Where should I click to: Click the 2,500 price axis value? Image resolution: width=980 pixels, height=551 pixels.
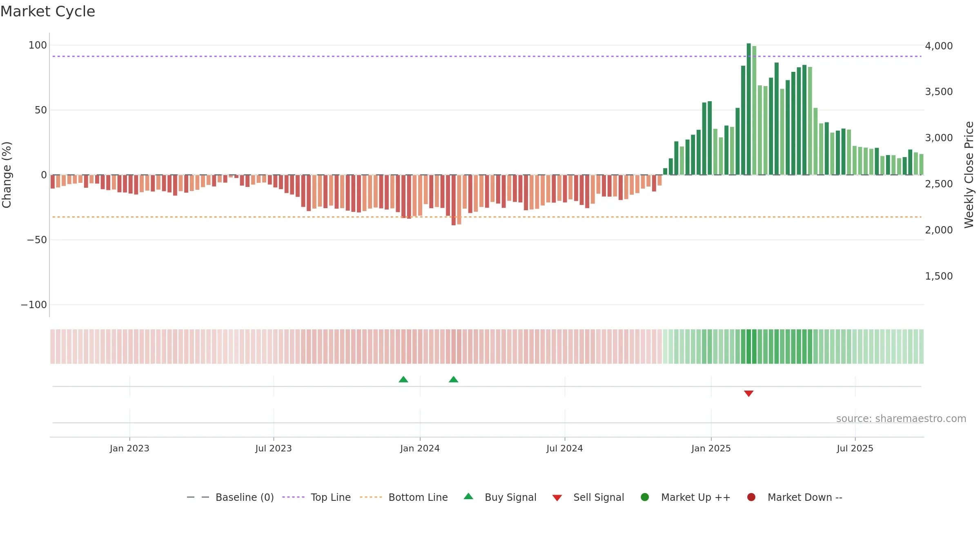939,184
